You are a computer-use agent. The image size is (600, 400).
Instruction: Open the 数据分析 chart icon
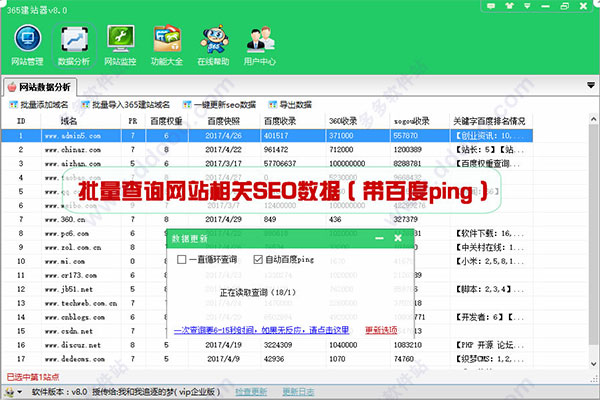[72, 40]
